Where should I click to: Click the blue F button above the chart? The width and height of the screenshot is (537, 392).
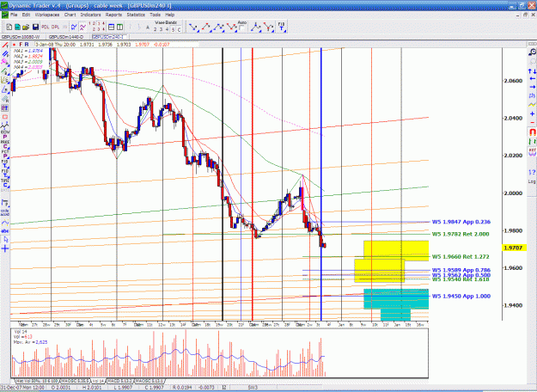(21, 45)
